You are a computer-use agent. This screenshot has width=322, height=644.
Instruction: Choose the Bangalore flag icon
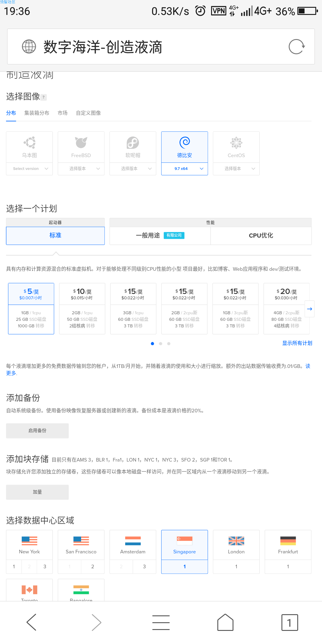pos(81,589)
